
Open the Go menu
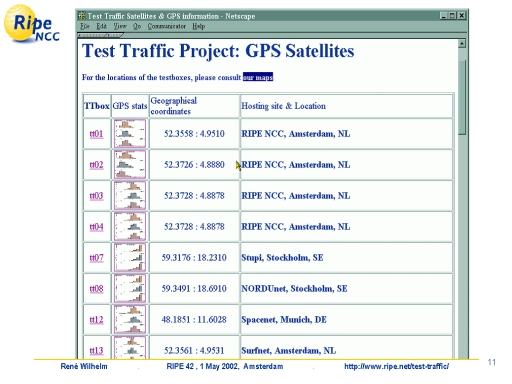pos(137,26)
